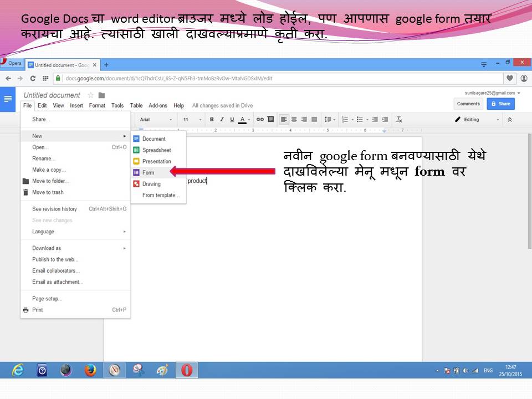
Task: Open the font size 11 dropdown
Action: point(192,120)
